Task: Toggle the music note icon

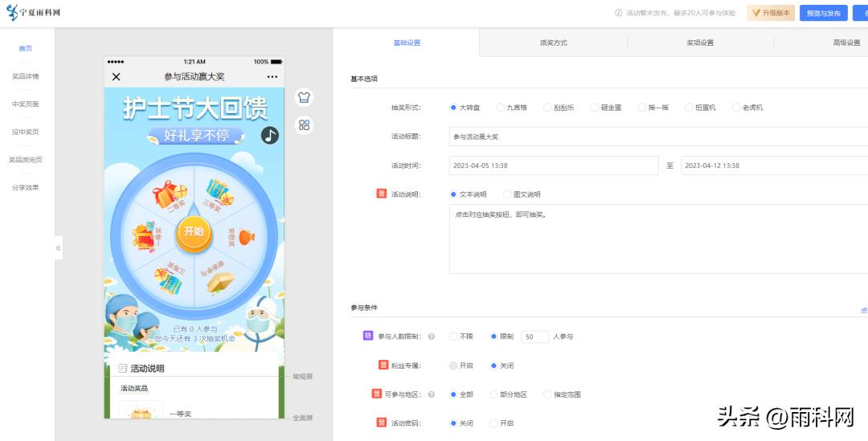Action: click(269, 135)
